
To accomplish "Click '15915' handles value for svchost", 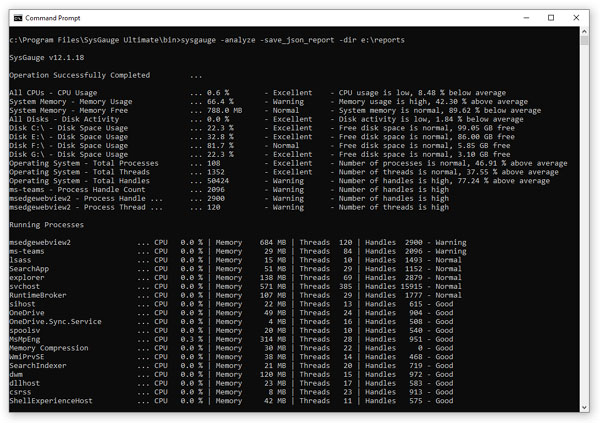I will click(412, 287).
